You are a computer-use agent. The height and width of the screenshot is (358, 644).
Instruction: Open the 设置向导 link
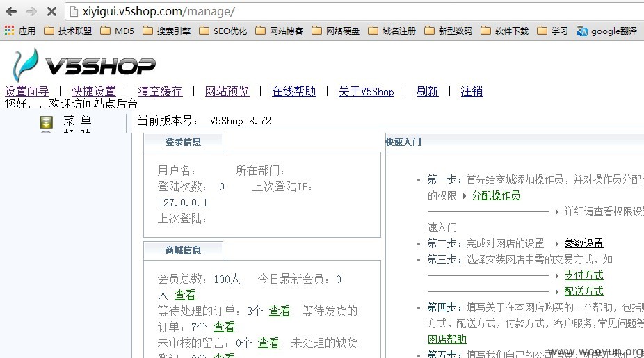point(26,91)
